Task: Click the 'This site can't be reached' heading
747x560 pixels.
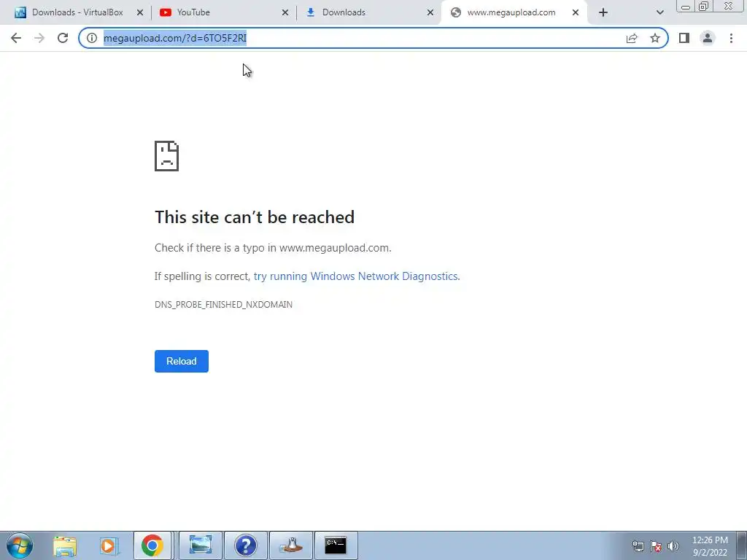Action: click(x=255, y=217)
